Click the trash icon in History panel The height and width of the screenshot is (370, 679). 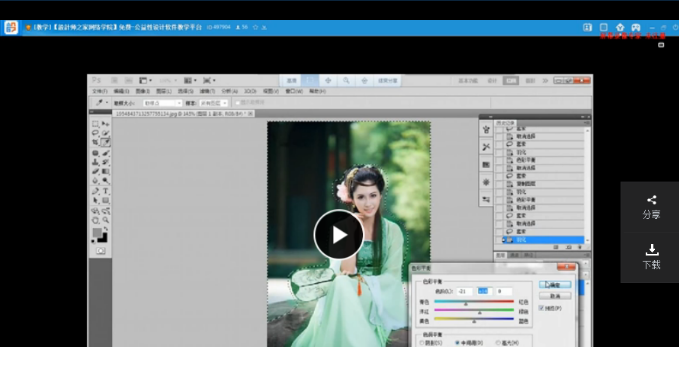(580, 247)
